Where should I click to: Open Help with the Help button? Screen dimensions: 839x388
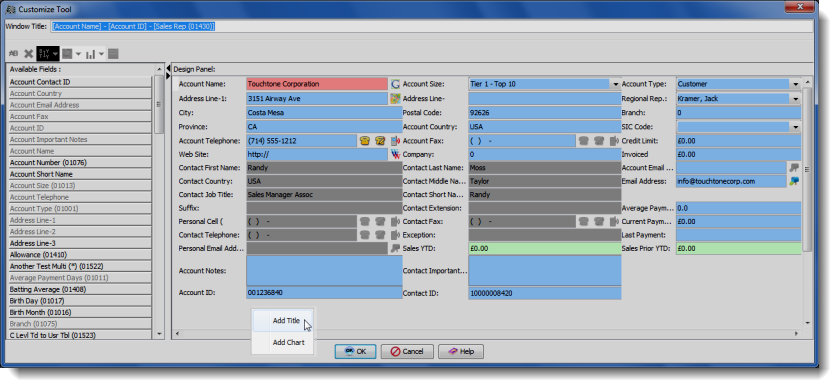click(461, 352)
